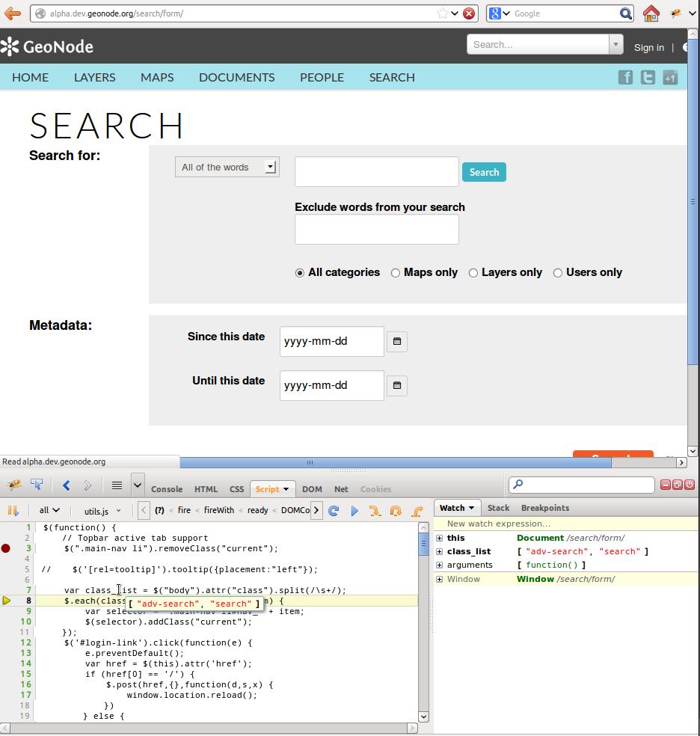Viewport: 700px width, 736px height.
Task: Click the browser back arrow
Action: click(13, 13)
